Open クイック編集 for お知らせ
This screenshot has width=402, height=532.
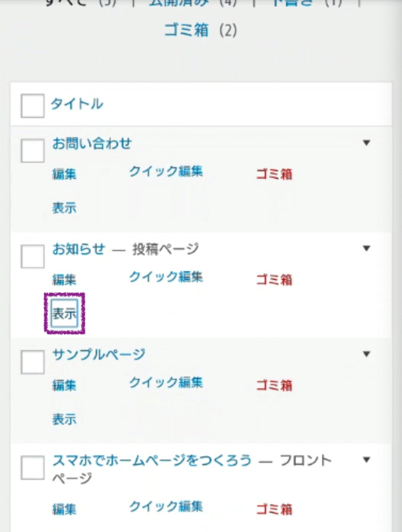pyautogui.click(x=166, y=277)
